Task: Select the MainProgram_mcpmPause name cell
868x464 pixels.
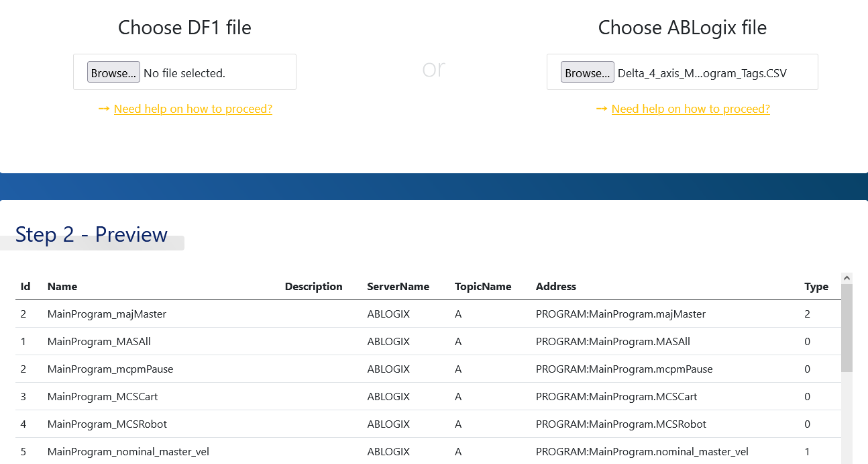Action: click(110, 369)
